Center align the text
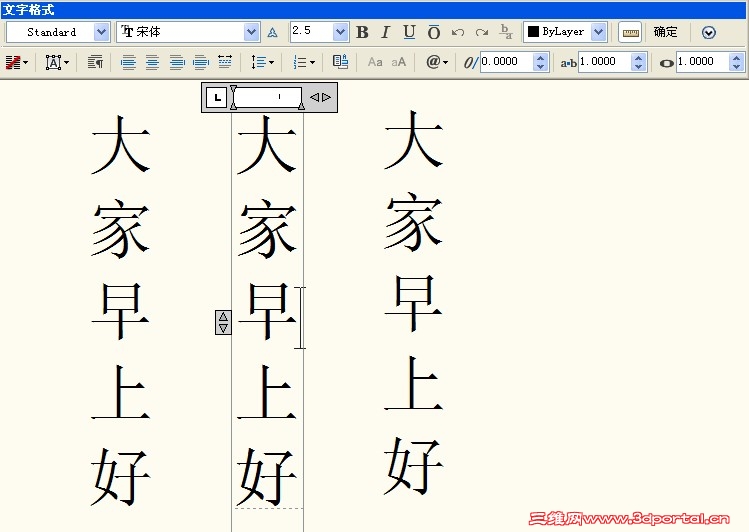749x532 pixels. pos(152,62)
